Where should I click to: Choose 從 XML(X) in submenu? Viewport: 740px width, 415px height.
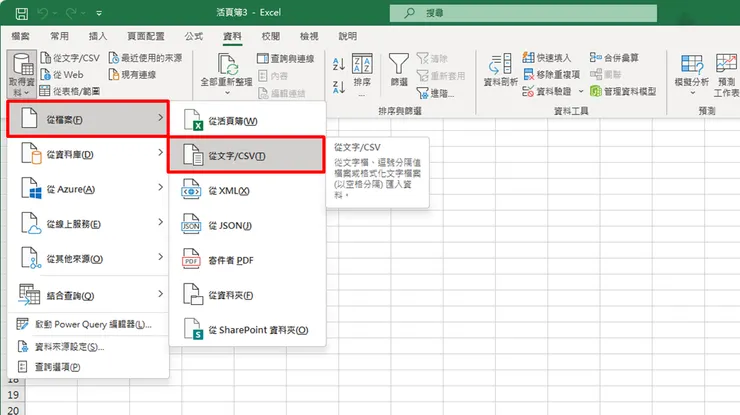tap(247, 190)
